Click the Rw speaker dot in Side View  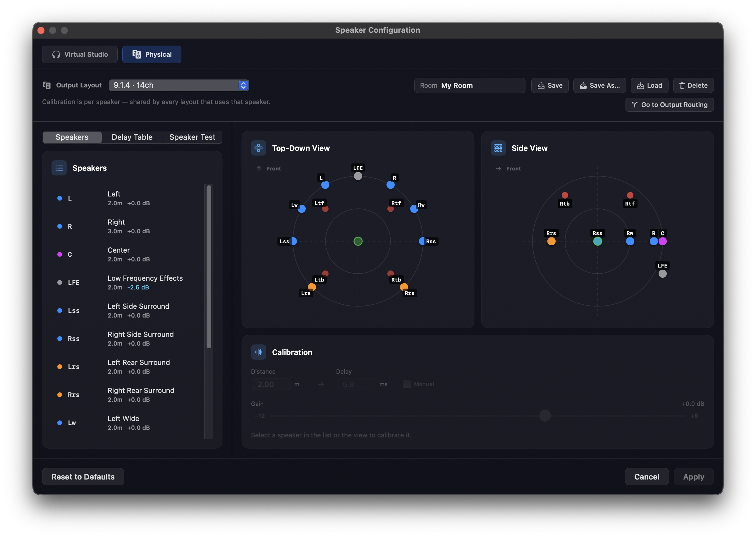630,241
